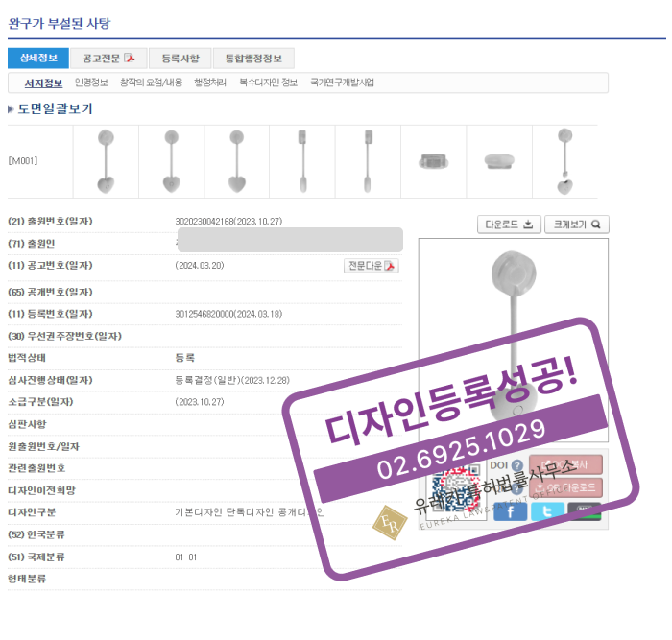Select the 상세정보 tab
Screen dimensions: 672x640
38,58
